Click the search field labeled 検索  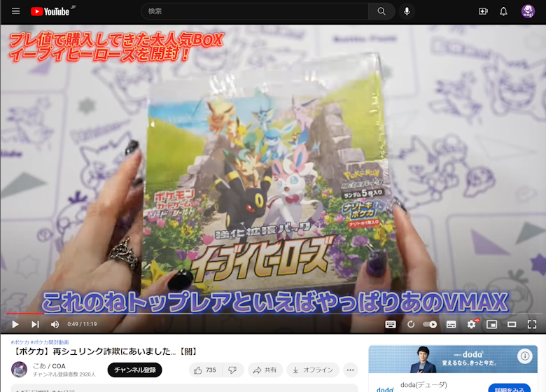[x=255, y=11]
